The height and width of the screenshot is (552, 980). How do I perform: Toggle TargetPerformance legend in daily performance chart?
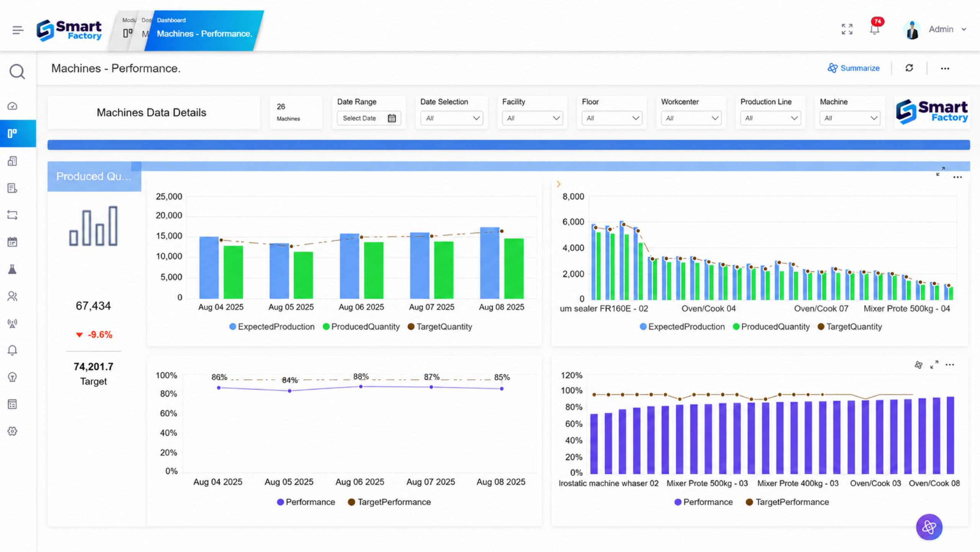(x=389, y=502)
